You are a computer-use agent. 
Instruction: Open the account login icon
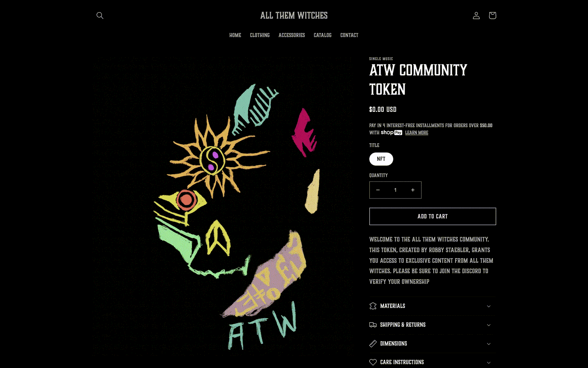click(476, 15)
